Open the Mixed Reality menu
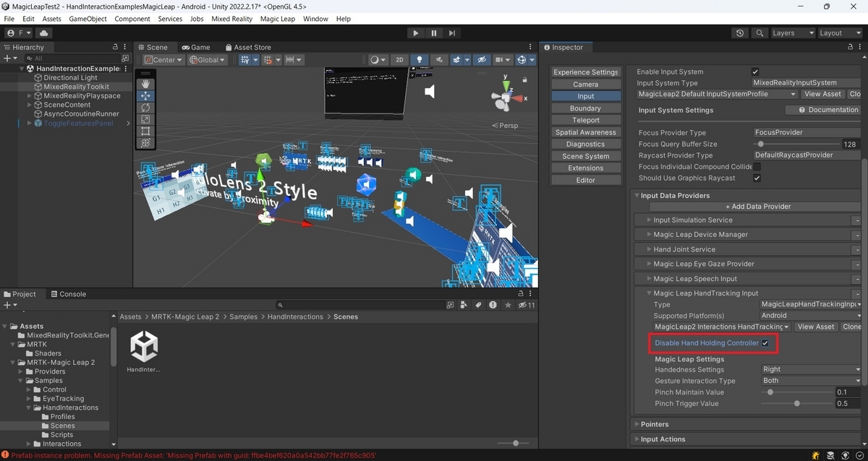 pos(231,19)
